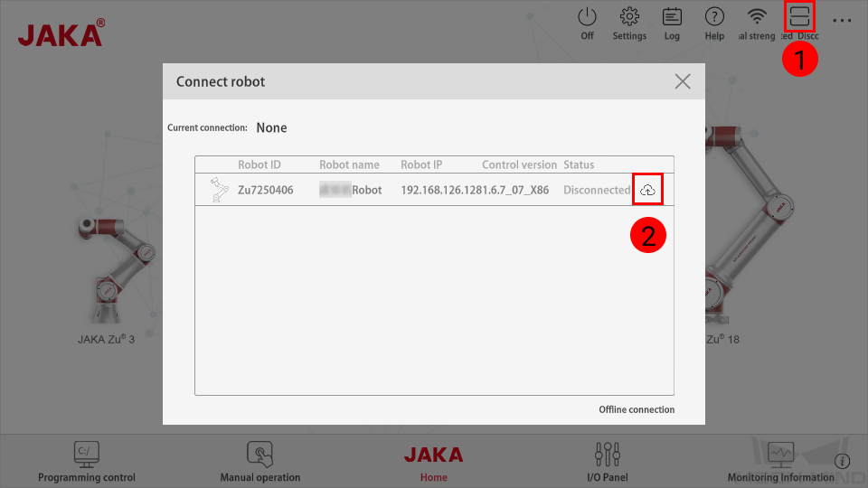Go to the JAKA Home tab

click(x=433, y=464)
